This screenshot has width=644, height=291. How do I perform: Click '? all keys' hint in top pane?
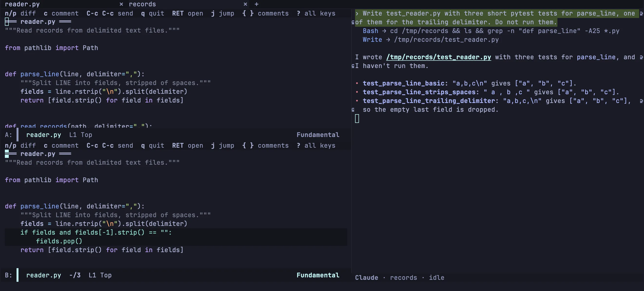[x=316, y=13]
